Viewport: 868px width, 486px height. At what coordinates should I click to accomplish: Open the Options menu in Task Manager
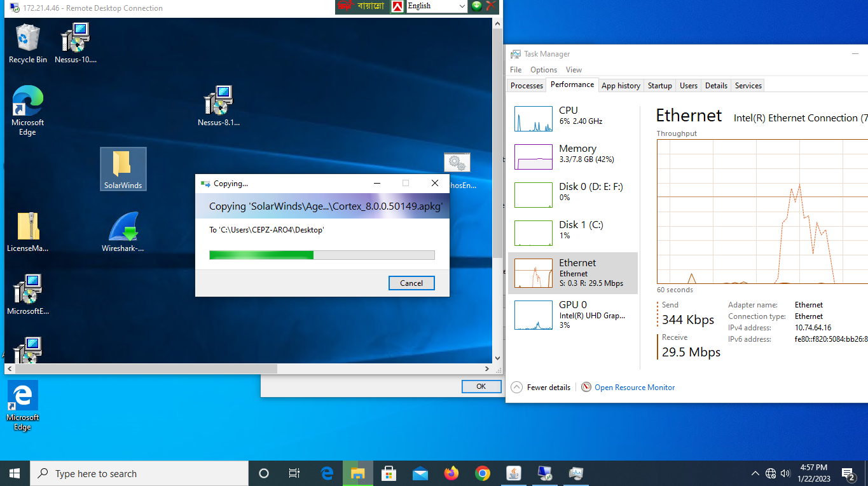coord(544,70)
